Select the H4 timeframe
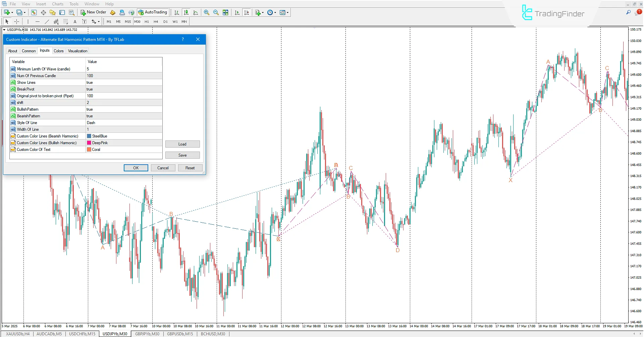 156,21
